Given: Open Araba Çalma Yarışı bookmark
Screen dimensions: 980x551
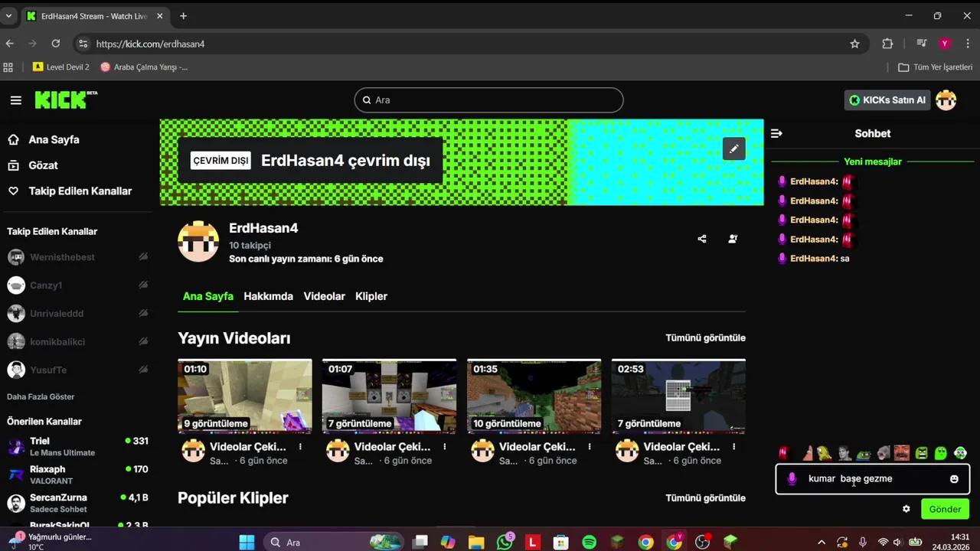Looking at the screenshot, I should click(144, 67).
